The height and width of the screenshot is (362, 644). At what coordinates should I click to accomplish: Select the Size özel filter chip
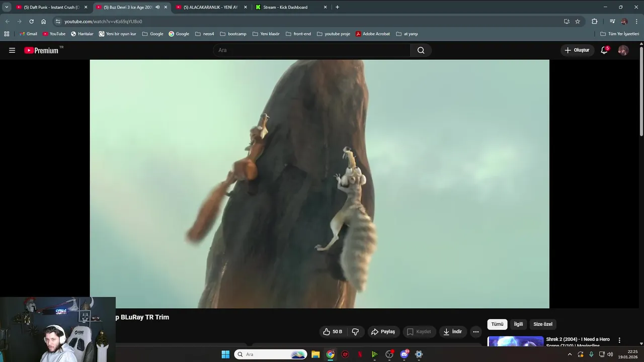coord(543,324)
